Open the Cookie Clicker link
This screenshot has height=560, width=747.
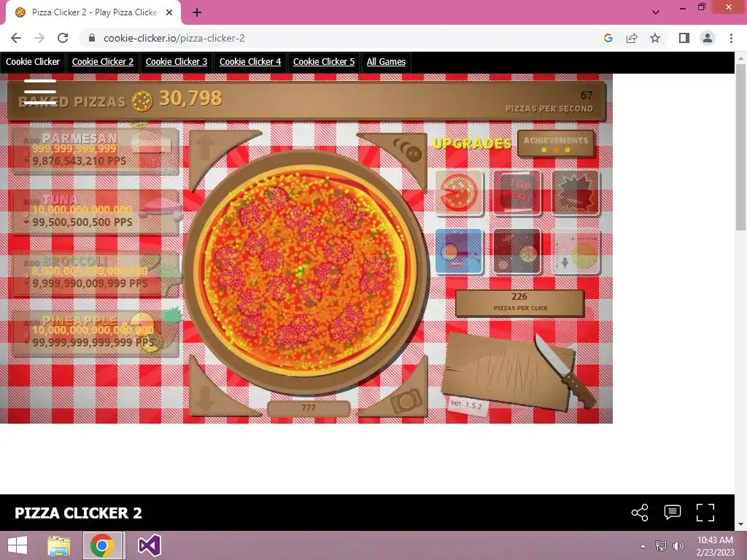(x=33, y=62)
